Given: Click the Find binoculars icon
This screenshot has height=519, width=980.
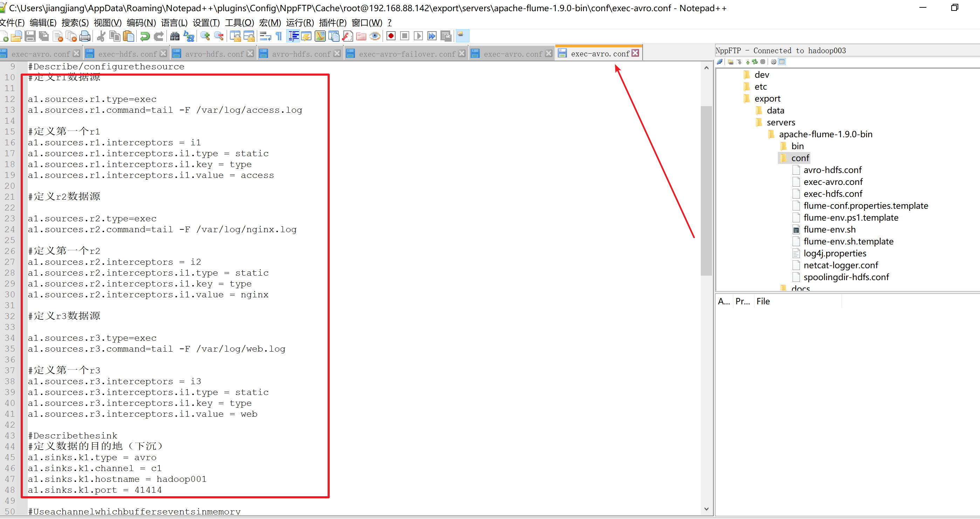Looking at the screenshot, I should click(174, 36).
